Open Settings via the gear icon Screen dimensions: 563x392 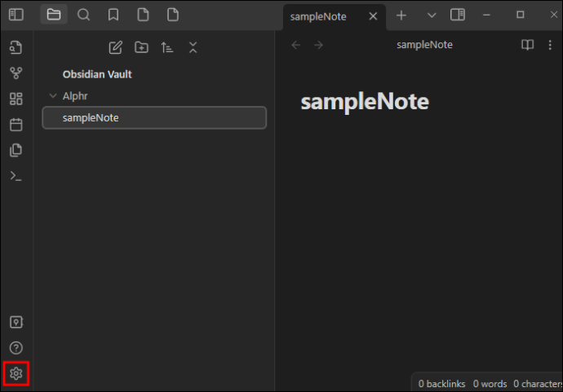(x=16, y=374)
